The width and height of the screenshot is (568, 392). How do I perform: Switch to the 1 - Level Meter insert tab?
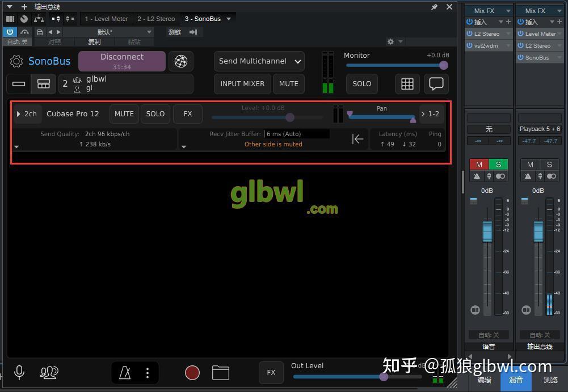pos(106,18)
